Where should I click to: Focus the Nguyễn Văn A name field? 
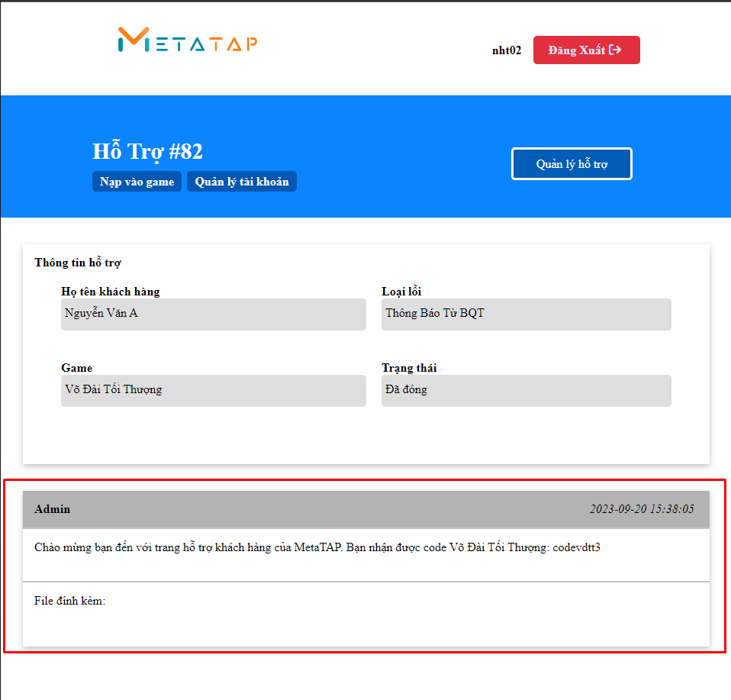tap(213, 314)
